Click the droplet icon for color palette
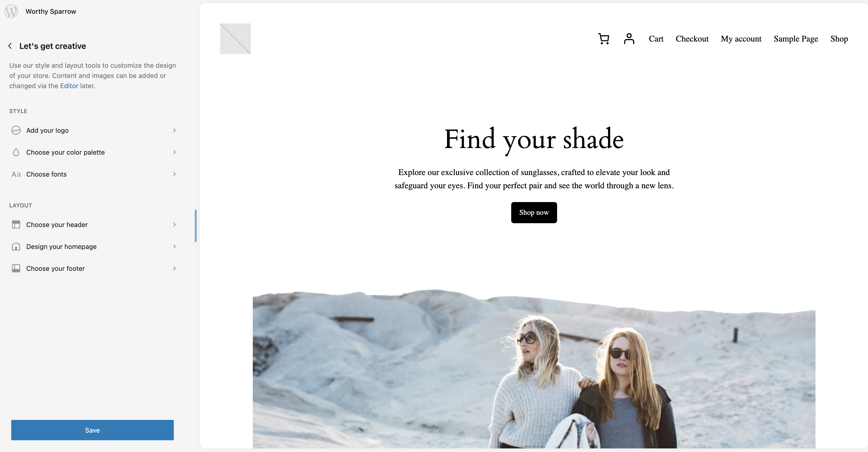Viewport: 868px width, 452px height. 16,152
